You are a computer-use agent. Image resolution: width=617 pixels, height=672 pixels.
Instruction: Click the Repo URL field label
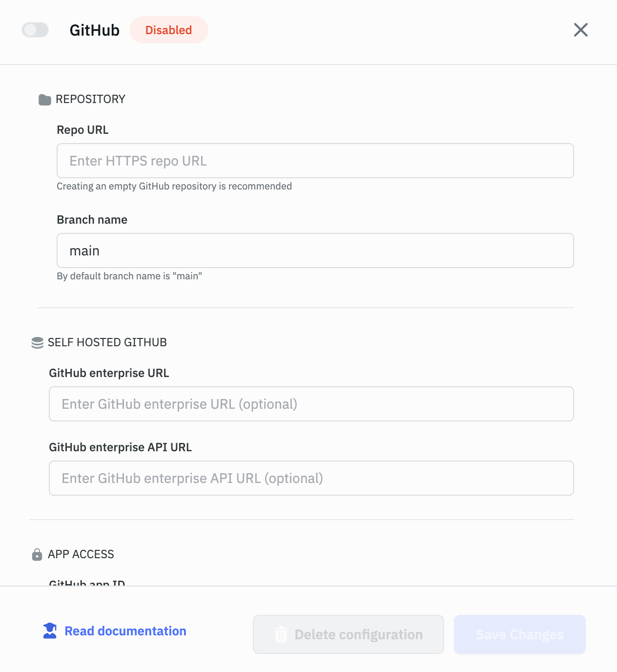[82, 130]
